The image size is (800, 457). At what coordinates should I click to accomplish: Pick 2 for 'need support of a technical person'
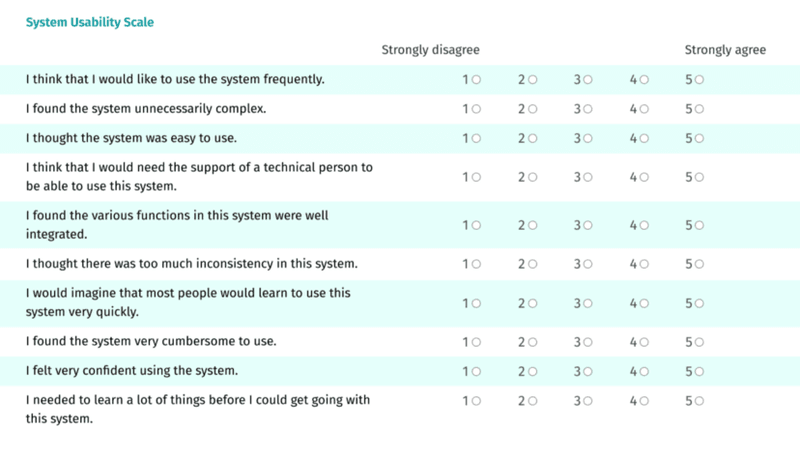click(x=532, y=177)
